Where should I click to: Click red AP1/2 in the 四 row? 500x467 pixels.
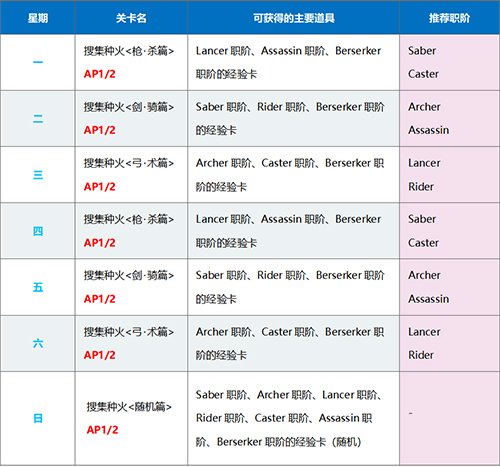point(100,243)
